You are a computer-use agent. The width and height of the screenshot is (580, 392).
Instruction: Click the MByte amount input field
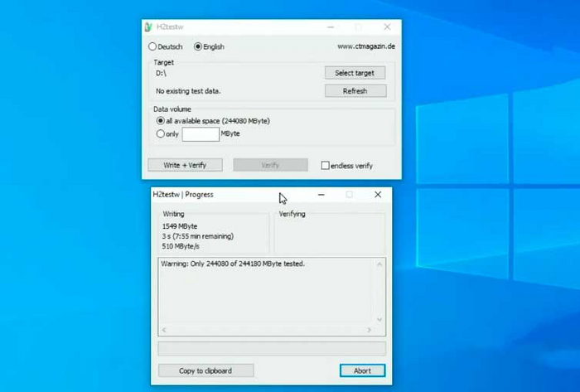(201, 134)
